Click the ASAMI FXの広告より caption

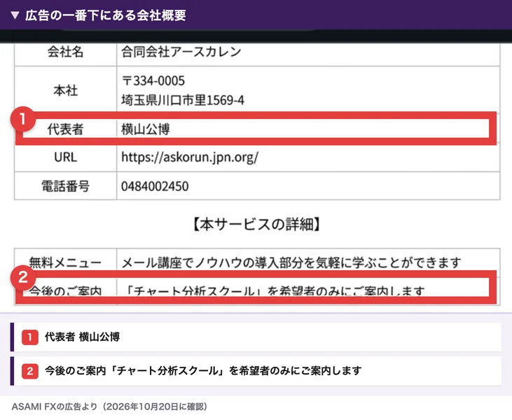coord(109,407)
